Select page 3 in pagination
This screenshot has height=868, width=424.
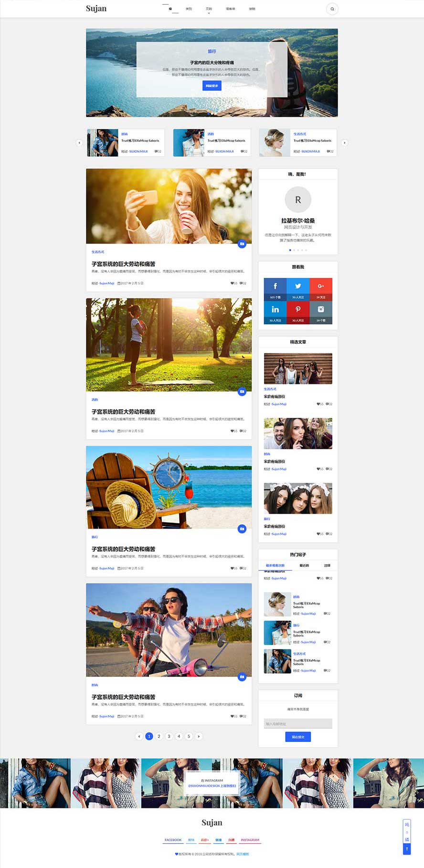[169, 736]
